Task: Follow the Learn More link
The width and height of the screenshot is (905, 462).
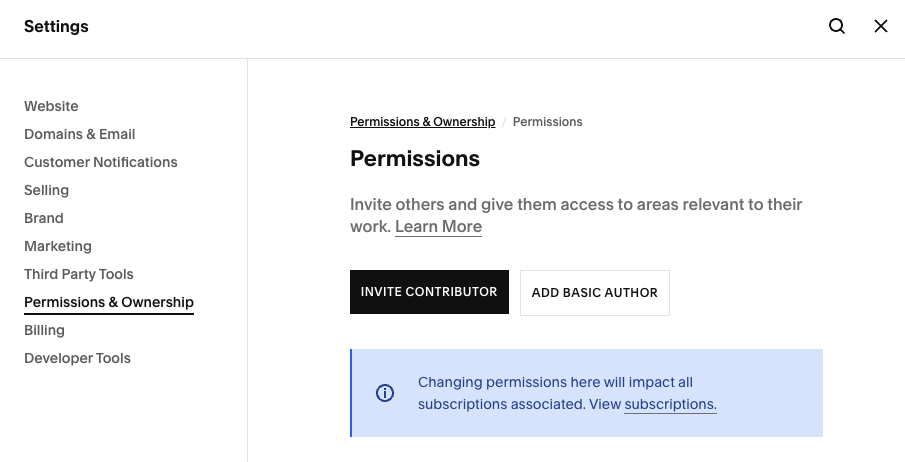Action: (438, 227)
